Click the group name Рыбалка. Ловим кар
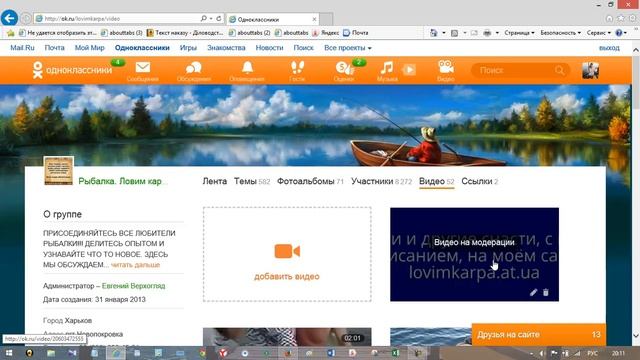This screenshot has width=640, height=360. coord(123,181)
